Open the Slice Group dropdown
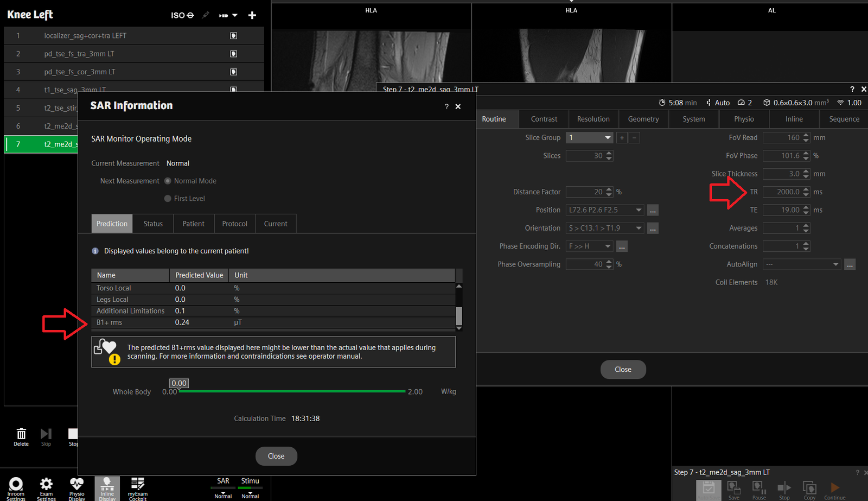Screen dimensions: 868x501 [589, 138]
